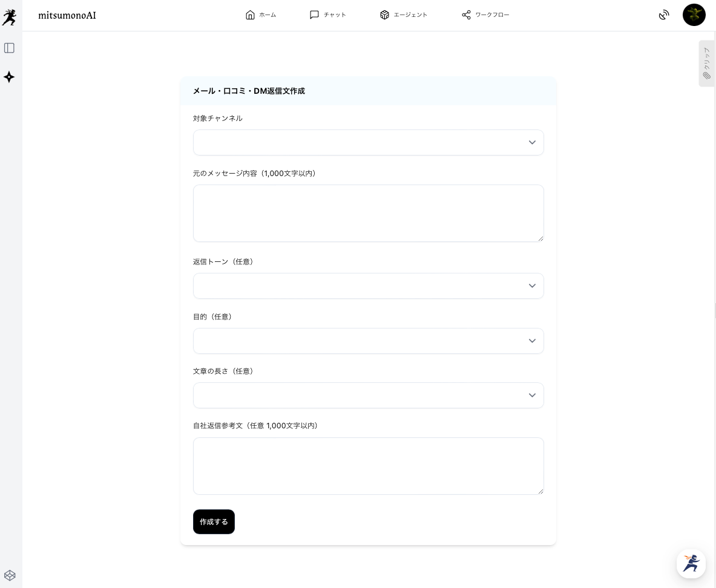Expand the 対象チャンネル dropdown
Screen dimensions: 716x588
368,143
